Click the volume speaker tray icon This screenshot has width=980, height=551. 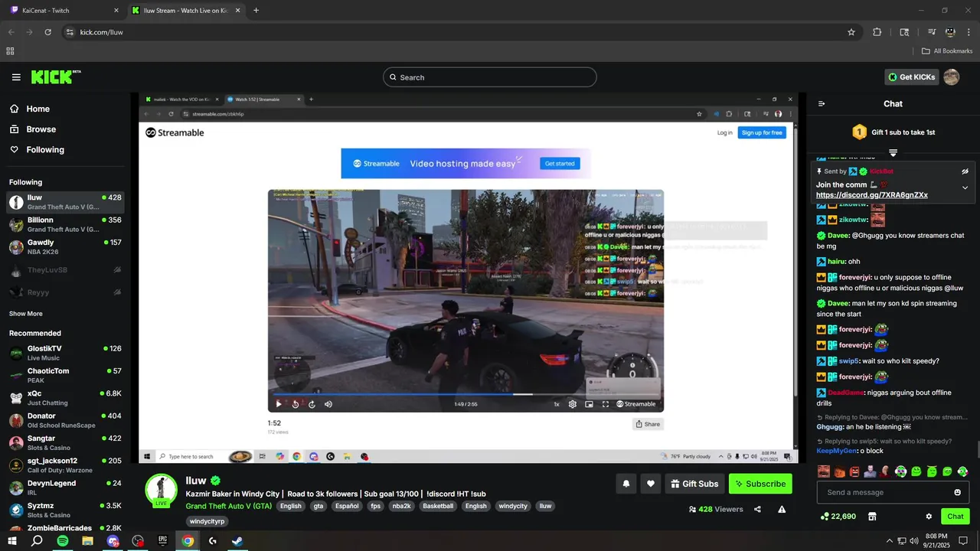(x=914, y=541)
